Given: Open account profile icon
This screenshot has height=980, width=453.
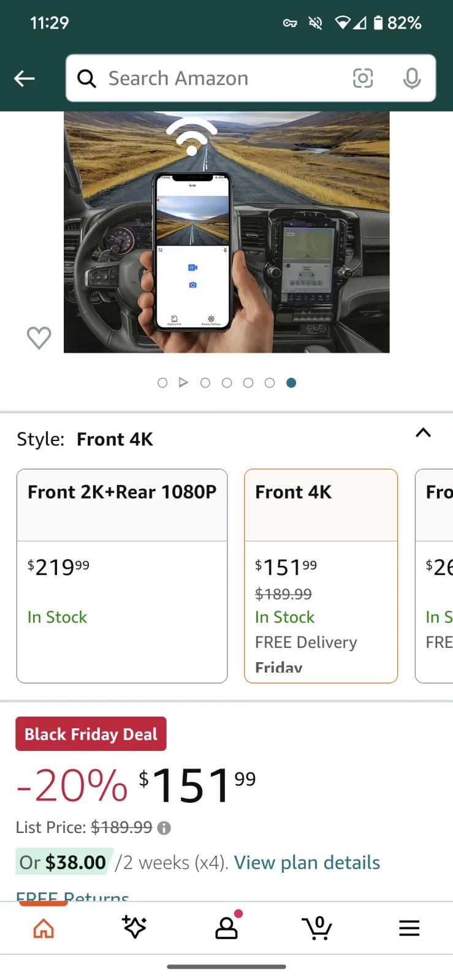Looking at the screenshot, I should (x=226, y=928).
